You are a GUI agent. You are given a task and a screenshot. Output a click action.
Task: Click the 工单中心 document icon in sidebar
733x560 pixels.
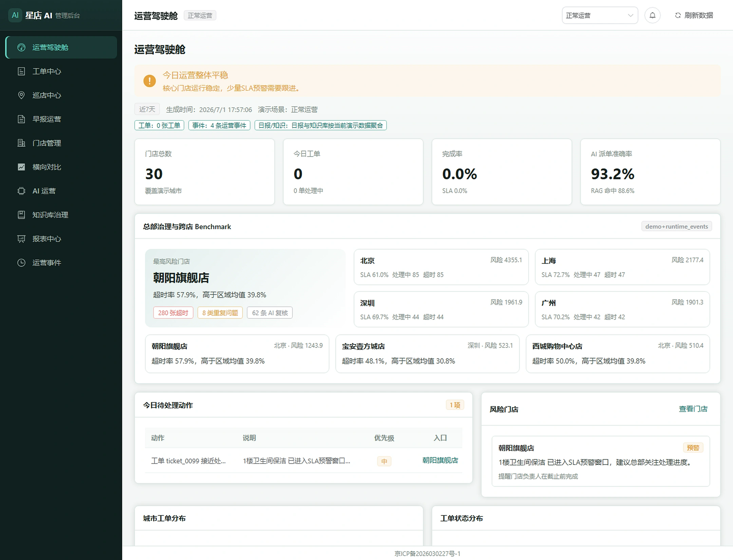(x=21, y=71)
